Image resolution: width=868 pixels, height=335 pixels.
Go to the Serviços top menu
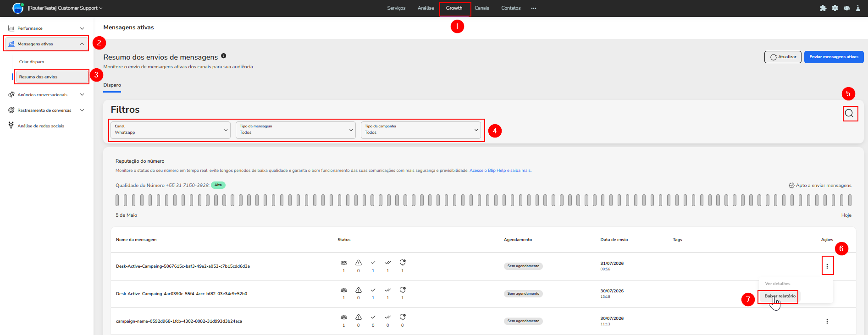pos(396,8)
